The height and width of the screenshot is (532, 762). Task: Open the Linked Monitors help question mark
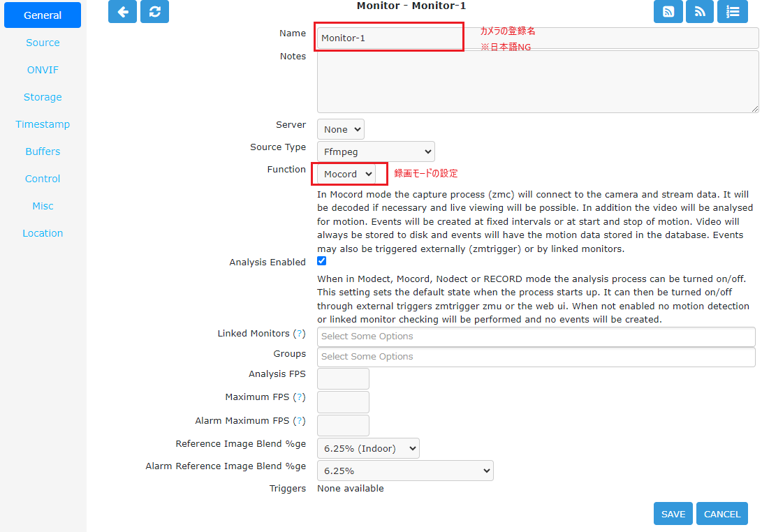click(300, 334)
